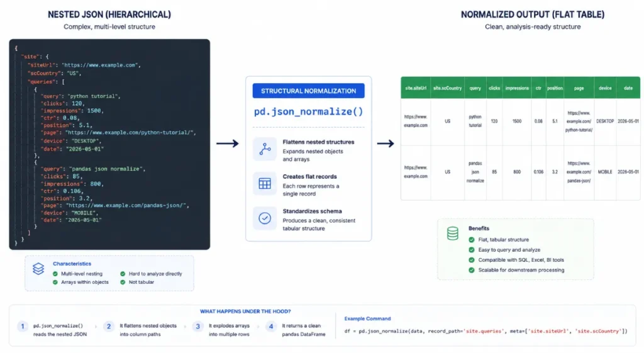
Task: Select the impressions column header
Action: [517, 88]
